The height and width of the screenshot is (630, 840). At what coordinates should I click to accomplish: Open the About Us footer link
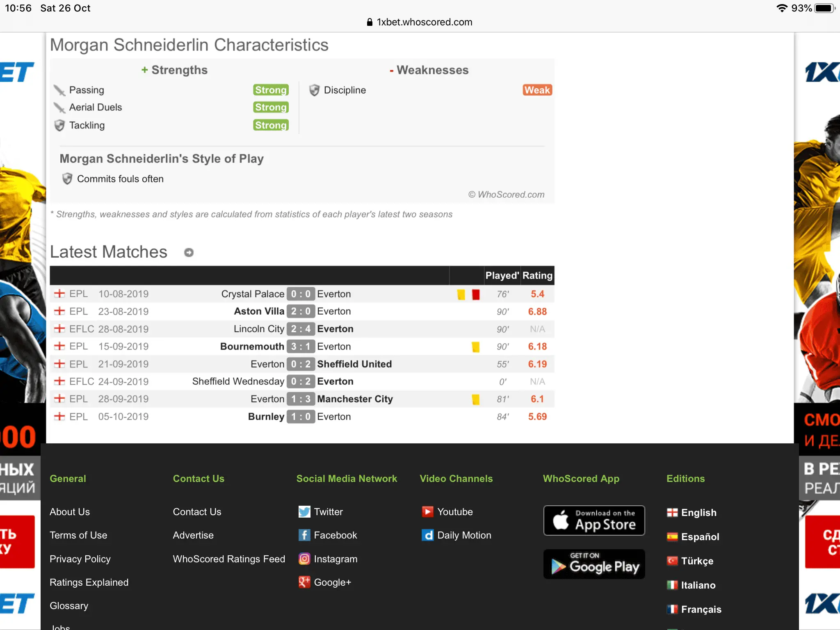(70, 512)
